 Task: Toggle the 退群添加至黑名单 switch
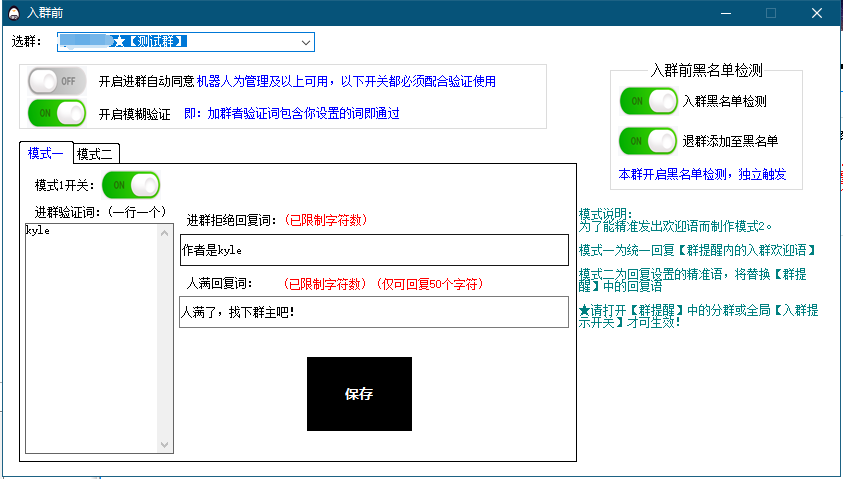tap(648, 141)
